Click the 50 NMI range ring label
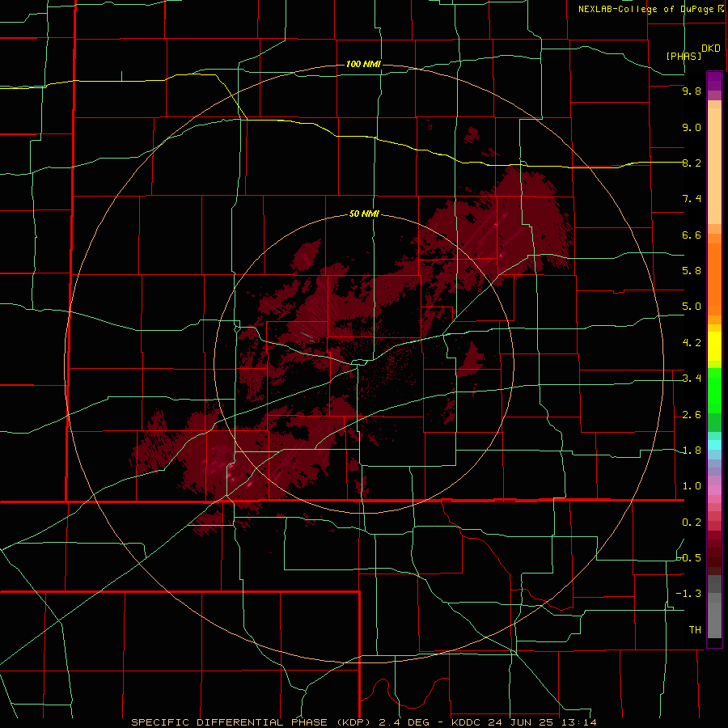728x728 pixels. tap(364, 214)
